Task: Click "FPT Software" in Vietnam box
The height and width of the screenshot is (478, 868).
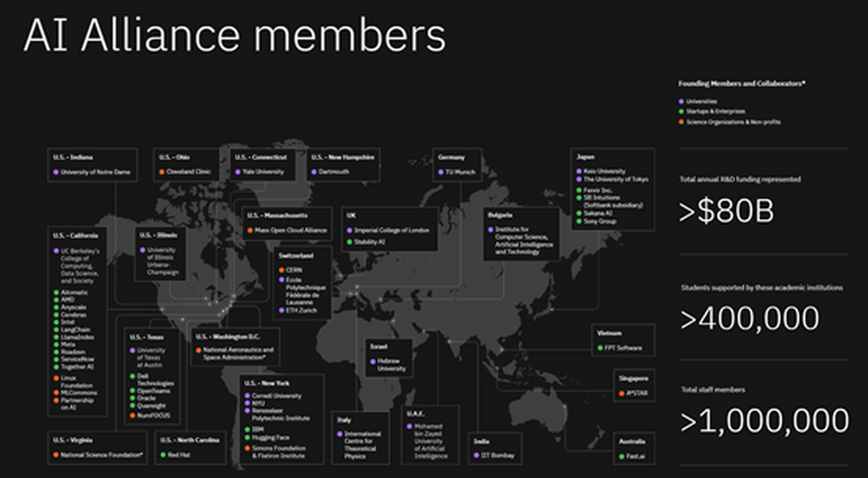Action: click(x=623, y=348)
